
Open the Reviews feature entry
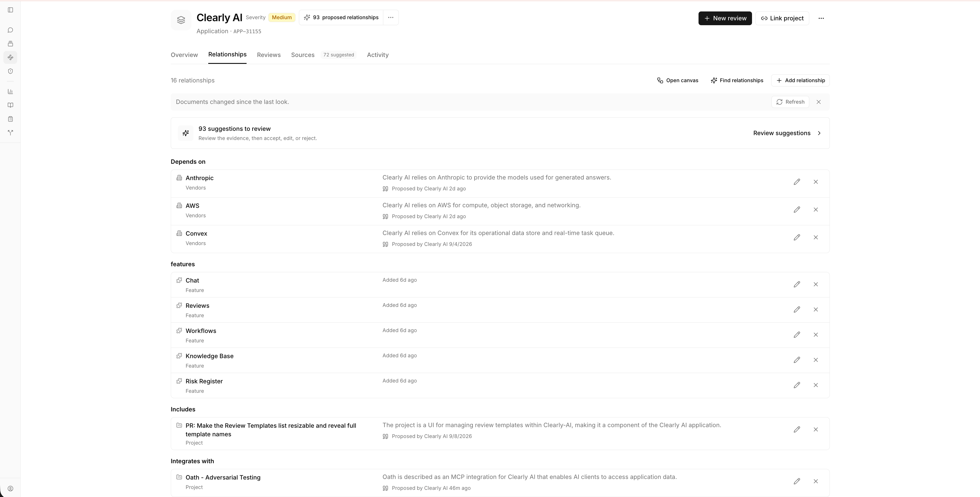197,305
